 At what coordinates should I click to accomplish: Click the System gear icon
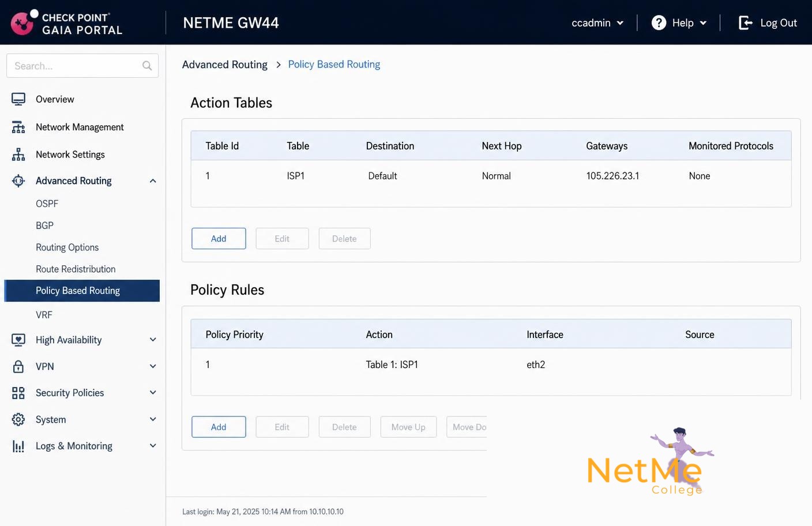pyautogui.click(x=18, y=419)
